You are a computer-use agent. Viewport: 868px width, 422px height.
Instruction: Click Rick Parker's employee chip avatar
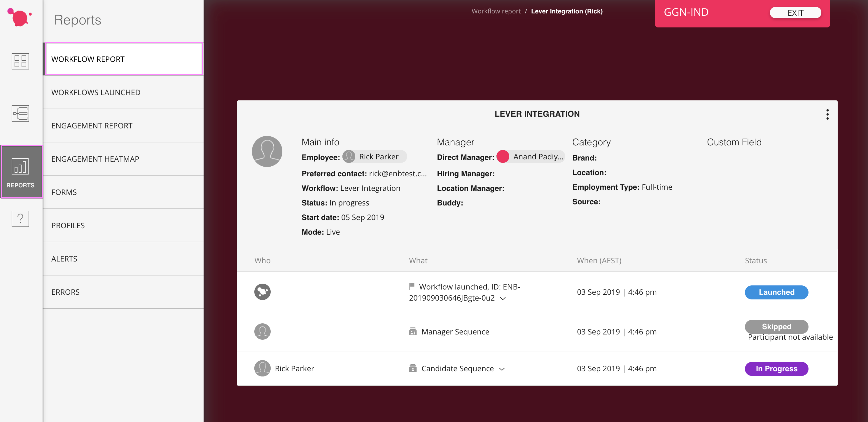coord(349,157)
